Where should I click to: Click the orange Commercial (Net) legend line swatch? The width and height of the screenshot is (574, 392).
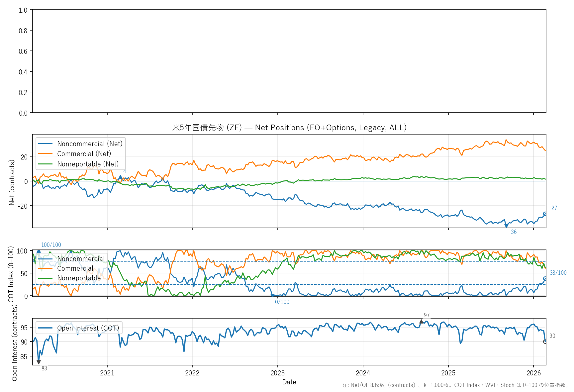[46, 154]
